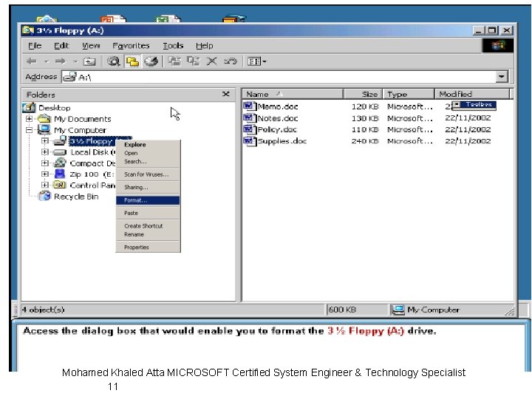Screen dimensions: 532x399
Task: Click the Move To toolbar icon
Action: pyautogui.click(x=174, y=61)
